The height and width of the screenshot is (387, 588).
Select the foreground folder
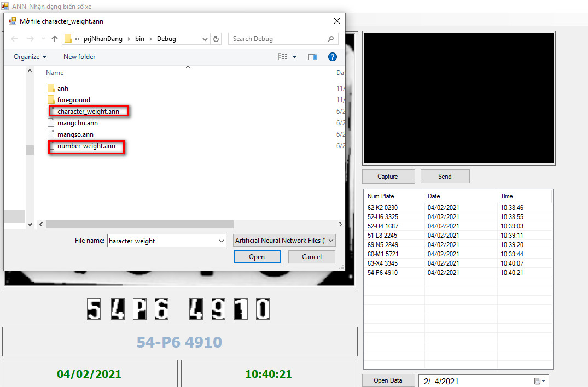(69, 100)
